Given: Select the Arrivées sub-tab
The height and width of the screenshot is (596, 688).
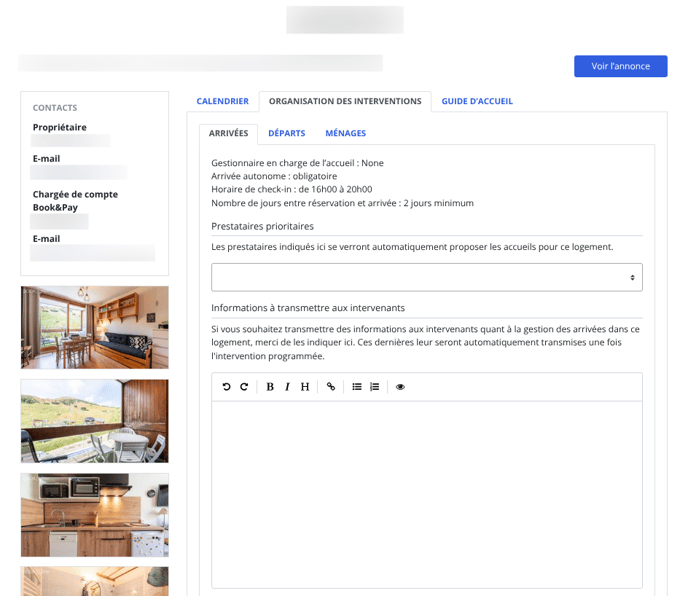Looking at the screenshot, I should click(228, 133).
